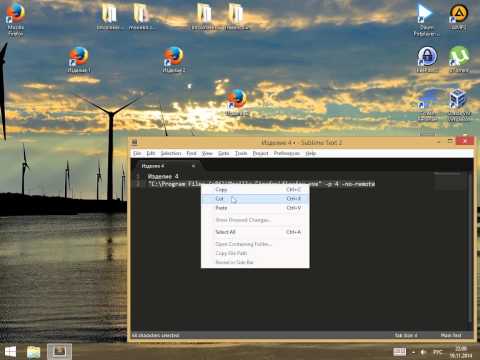Image resolution: width=480 pixels, height=360 pixels.
Task: Choose Cut in the context menu
Action: point(255,199)
